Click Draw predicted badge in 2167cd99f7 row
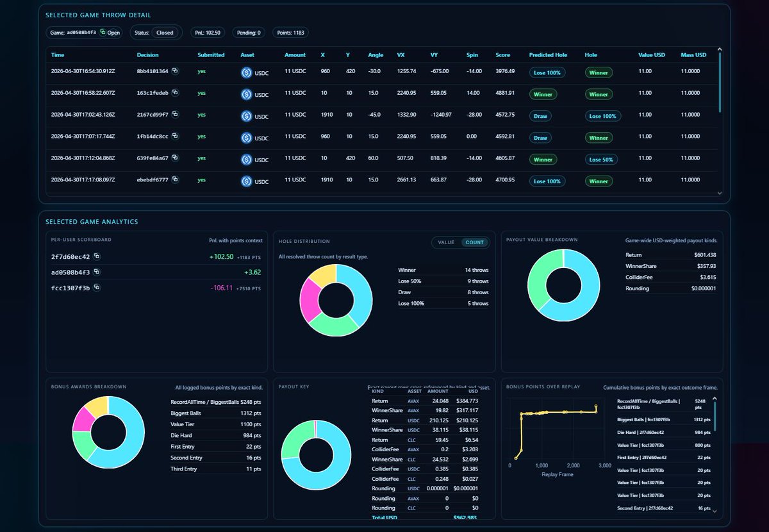 tap(541, 116)
